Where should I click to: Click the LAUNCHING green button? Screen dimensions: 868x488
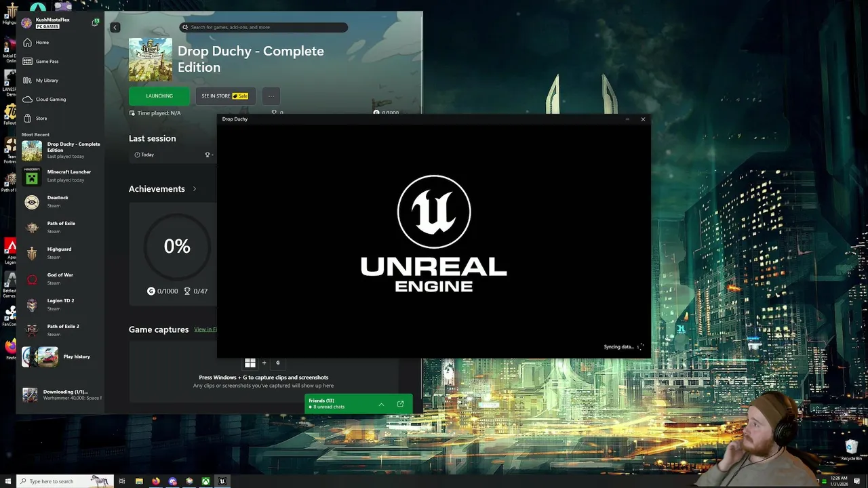(x=159, y=96)
